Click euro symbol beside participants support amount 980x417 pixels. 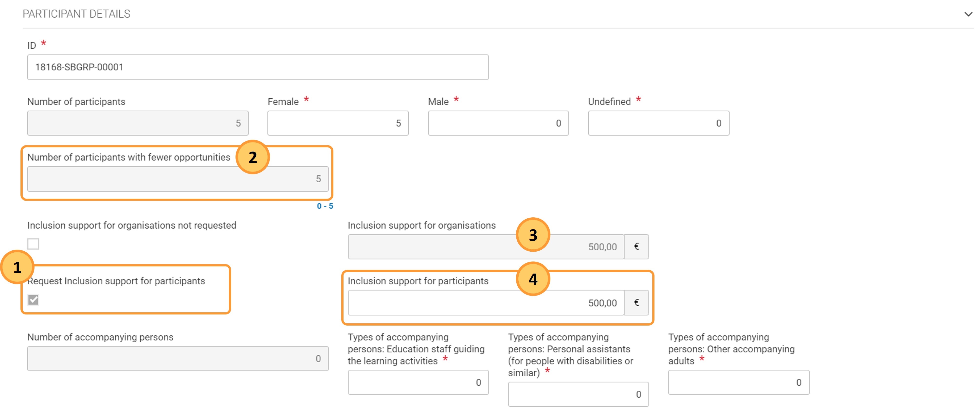coord(636,303)
